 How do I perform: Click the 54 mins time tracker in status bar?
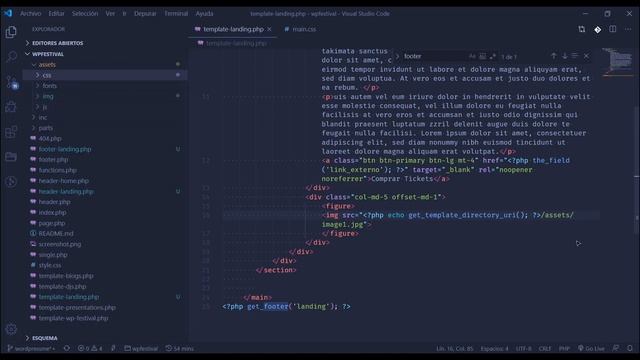(180, 349)
